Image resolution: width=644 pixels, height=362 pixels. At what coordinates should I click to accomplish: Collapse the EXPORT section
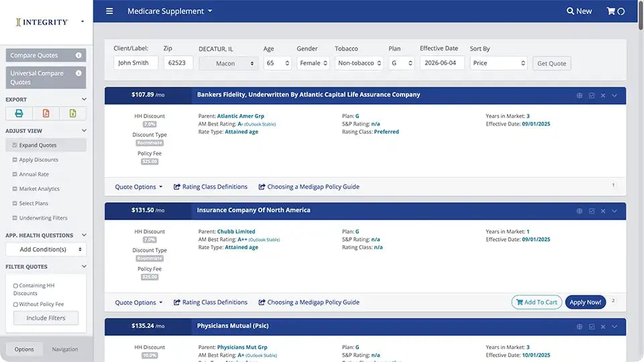tap(84, 99)
